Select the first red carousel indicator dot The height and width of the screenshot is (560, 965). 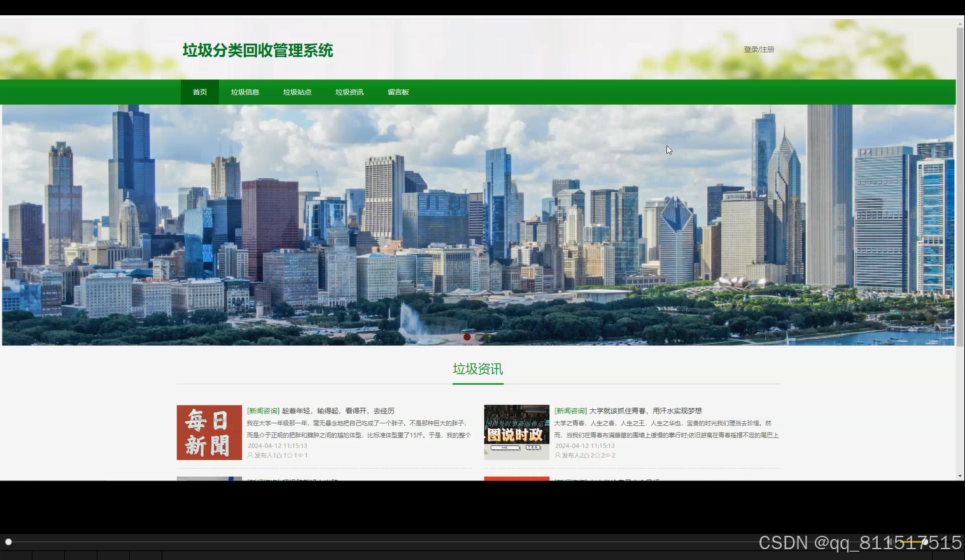click(x=467, y=337)
